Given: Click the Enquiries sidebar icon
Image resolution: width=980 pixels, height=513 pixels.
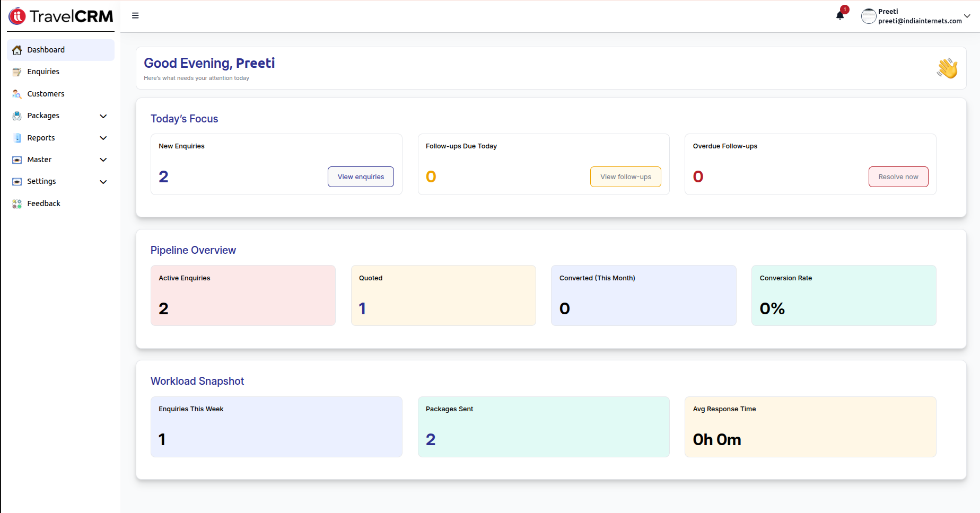Looking at the screenshot, I should (17, 72).
